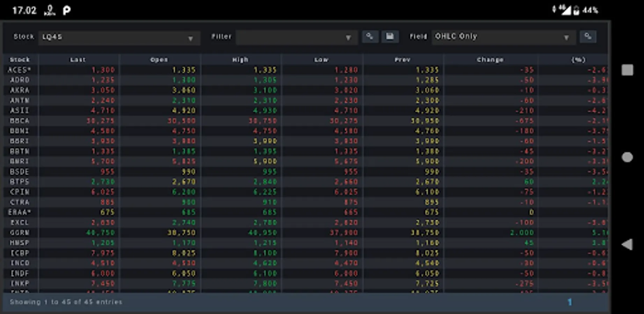Select the BBCA stock row
Viewport: 644px width, 314px height.
[20, 121]
